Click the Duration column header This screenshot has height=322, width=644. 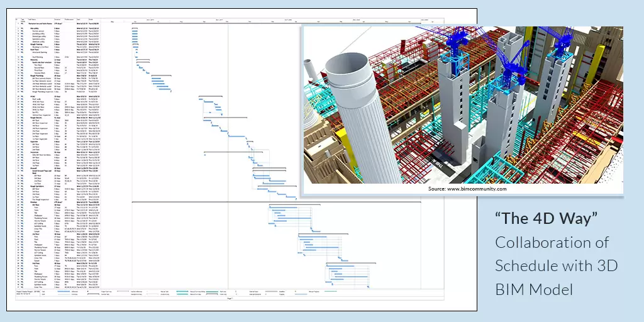pos(58,20)
